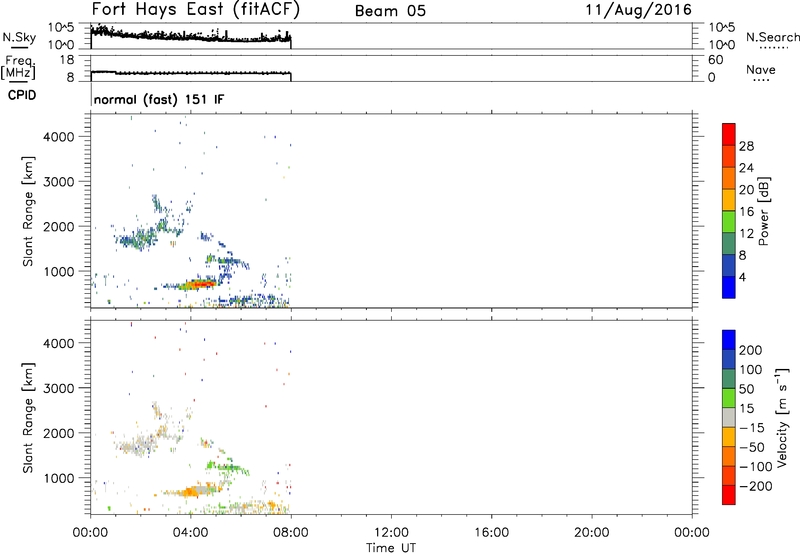The image size is (800, 554).
Task: Click the '60' tick on the Nave axis
Action: [715, 60]
